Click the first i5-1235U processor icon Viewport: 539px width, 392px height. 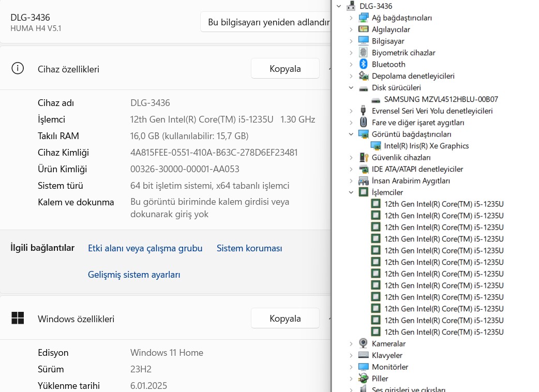(376, 204)
